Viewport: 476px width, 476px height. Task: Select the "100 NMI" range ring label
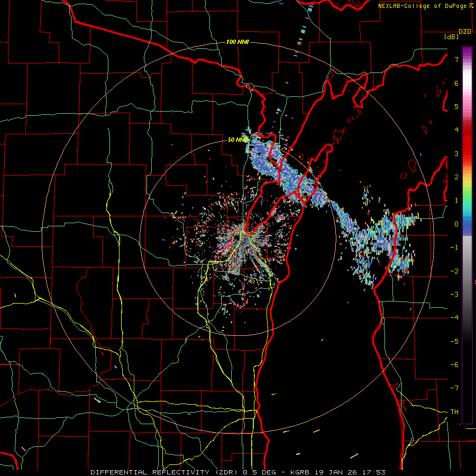(237, 42)
